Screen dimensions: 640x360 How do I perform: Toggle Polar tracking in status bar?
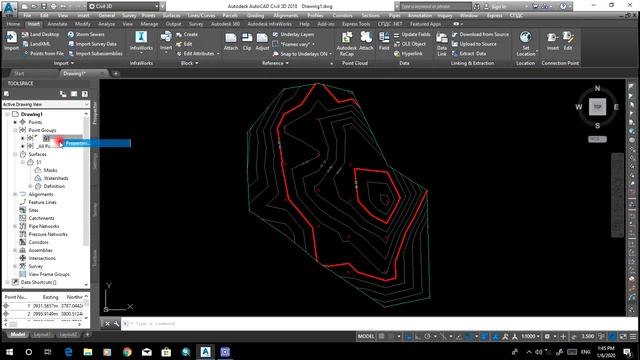click(x=427, y=336)
